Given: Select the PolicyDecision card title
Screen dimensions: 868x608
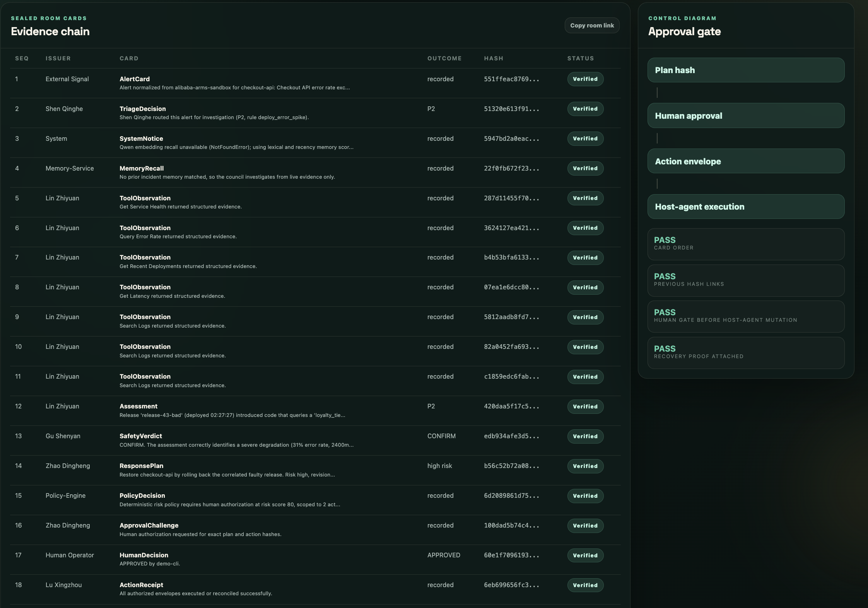Looking at the screenshot, I should [x=142, y=495].
